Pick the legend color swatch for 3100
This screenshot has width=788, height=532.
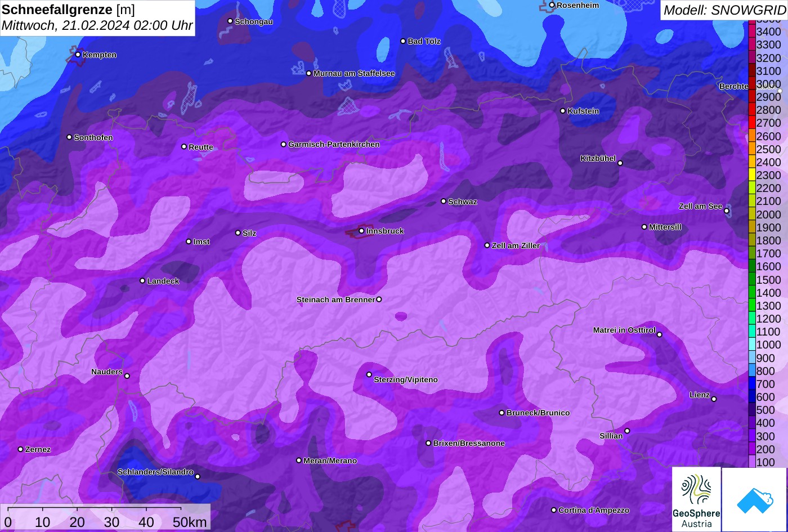coord(752,69)
